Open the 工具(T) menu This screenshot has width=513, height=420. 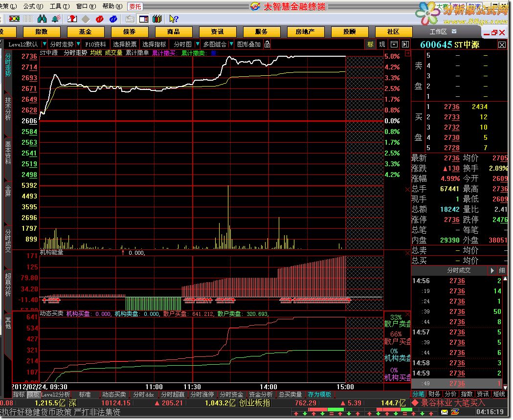tap(60, 6)
